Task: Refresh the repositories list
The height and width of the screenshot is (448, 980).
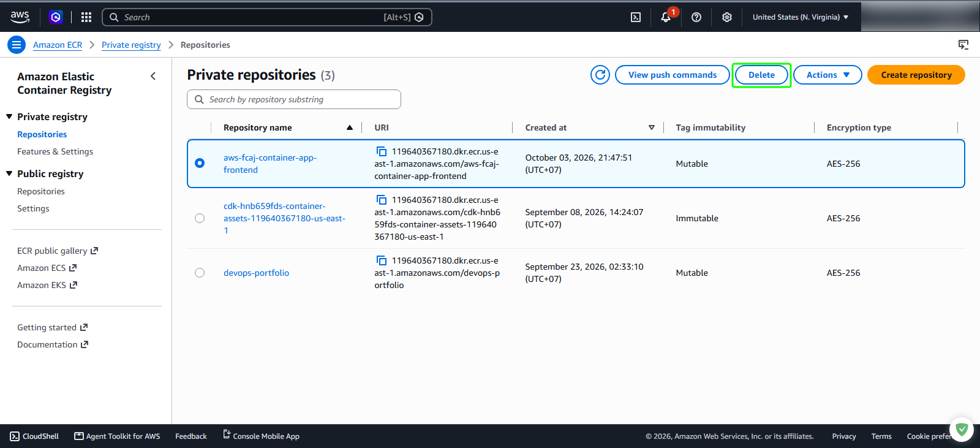Action: click(600, 75)
